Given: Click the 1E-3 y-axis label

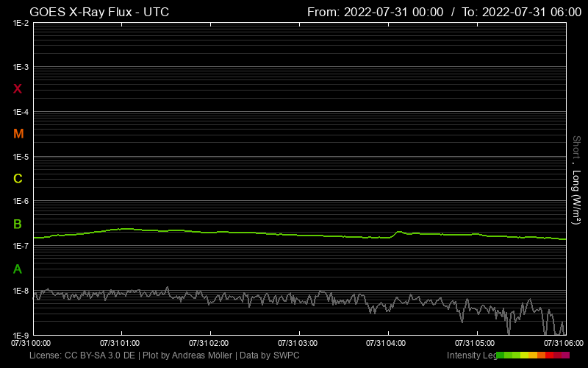Looking at the screenshot, I should (21, 67).
